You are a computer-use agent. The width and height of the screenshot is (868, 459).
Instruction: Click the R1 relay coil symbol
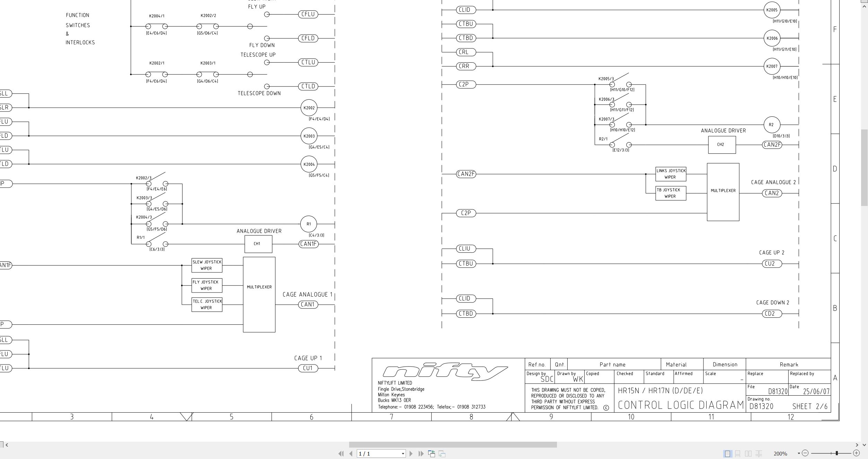coord(309,224)
